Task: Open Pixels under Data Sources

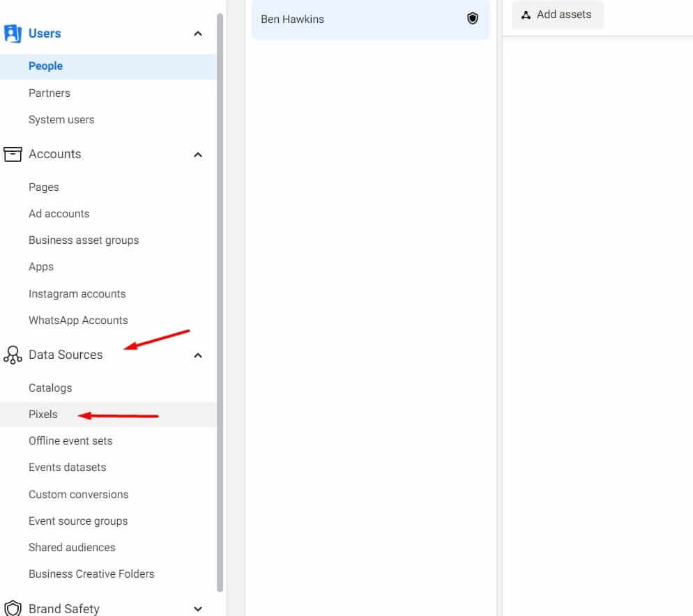Action: [x=43, y=415]
